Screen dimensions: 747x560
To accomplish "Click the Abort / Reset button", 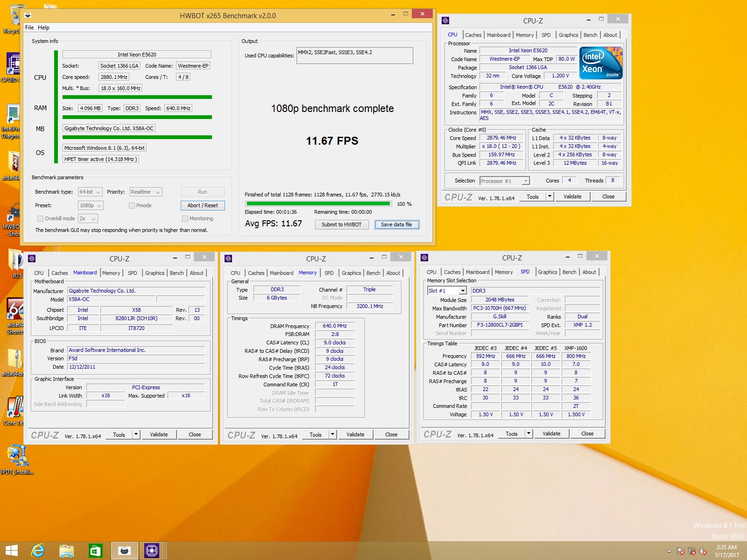I will pos(203,205).
